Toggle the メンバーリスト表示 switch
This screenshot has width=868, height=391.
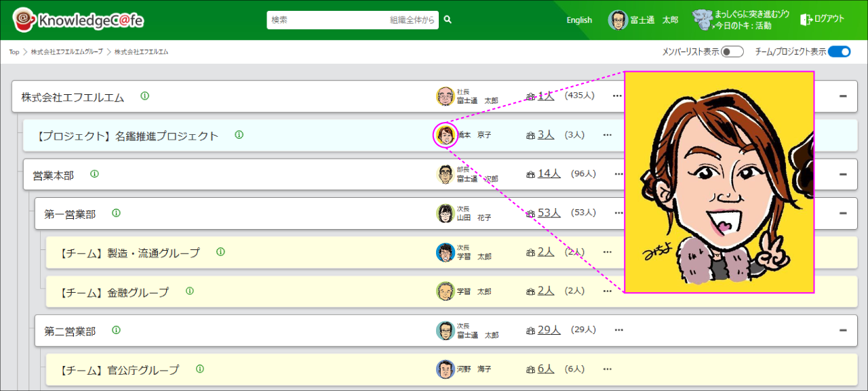click(x=732, y=52)
